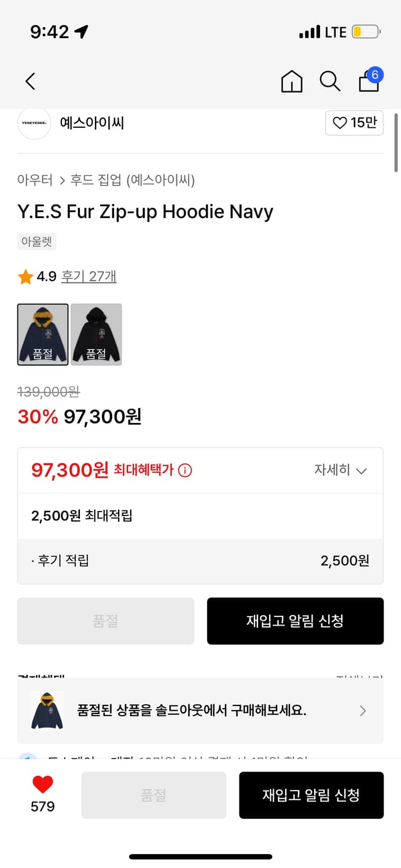Tap 재입고 알림 신청 restock notification button
This screenshot has height=868, width=401.
[x=295, y=621]
